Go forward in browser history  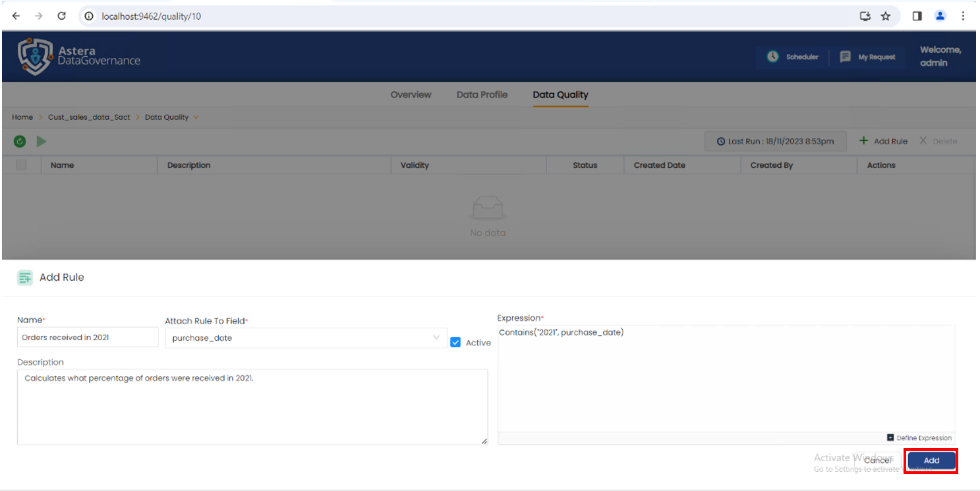click(39, 16)
